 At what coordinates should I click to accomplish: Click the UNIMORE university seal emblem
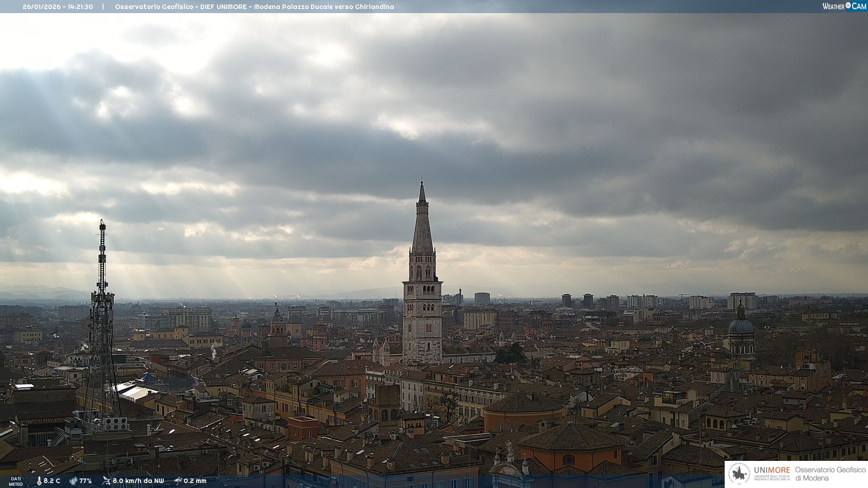(x=739, y=474)
